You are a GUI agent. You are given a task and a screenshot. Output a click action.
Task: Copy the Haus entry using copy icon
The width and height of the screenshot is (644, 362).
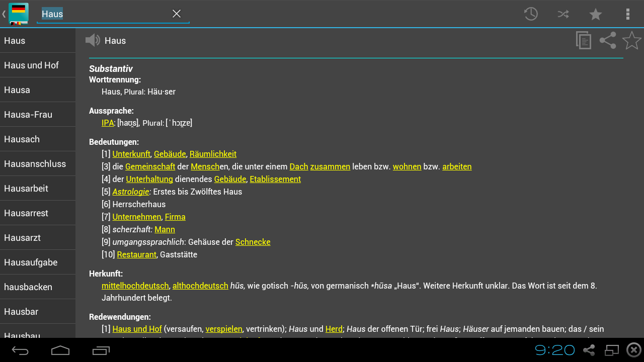coord(583,40)
